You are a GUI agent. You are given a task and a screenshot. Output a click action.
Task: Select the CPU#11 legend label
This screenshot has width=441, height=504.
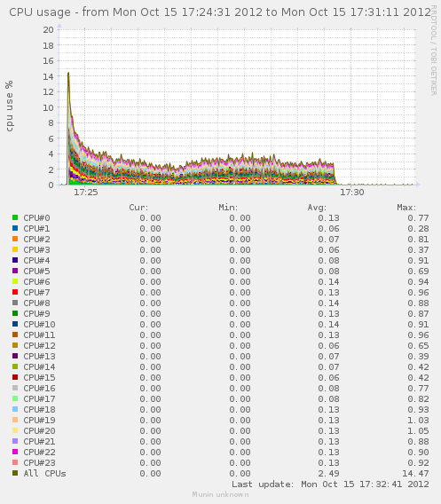coord(39,335)
